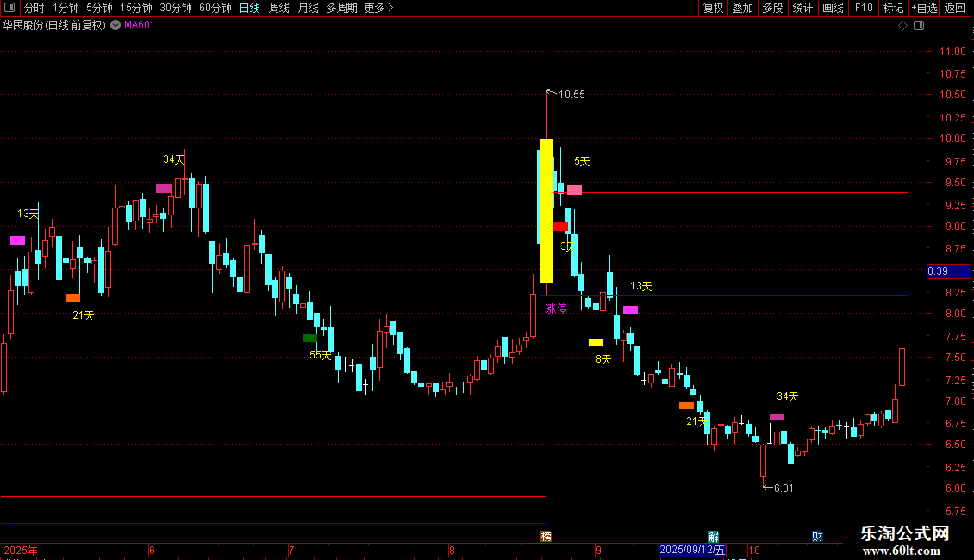Viewport: 974px width, 560px height.
Task: Click the 8天 cycle label
Action: tap(603, 359)
